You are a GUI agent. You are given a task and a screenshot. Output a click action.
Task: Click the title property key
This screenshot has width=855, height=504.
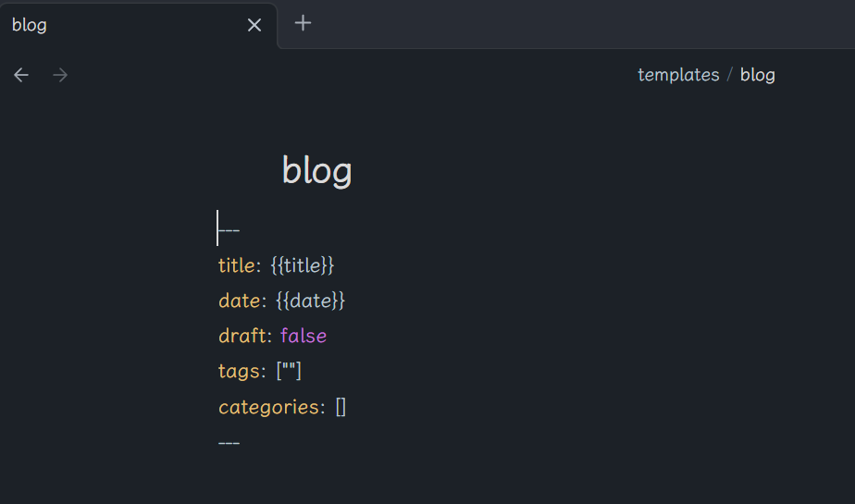pos(236,266)
